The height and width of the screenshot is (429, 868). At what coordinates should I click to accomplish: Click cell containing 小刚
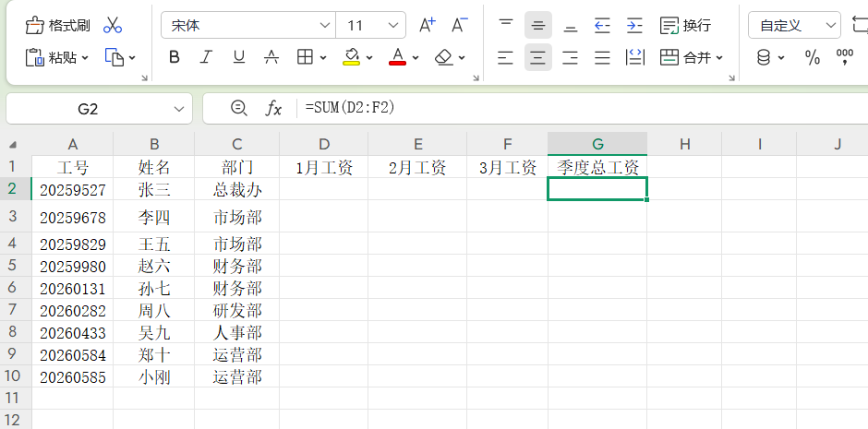pyautogui.click(x=154, y=377)
